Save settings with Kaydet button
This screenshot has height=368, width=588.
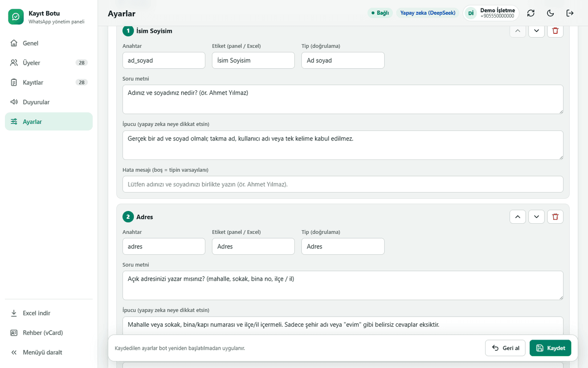pos(550,348)
